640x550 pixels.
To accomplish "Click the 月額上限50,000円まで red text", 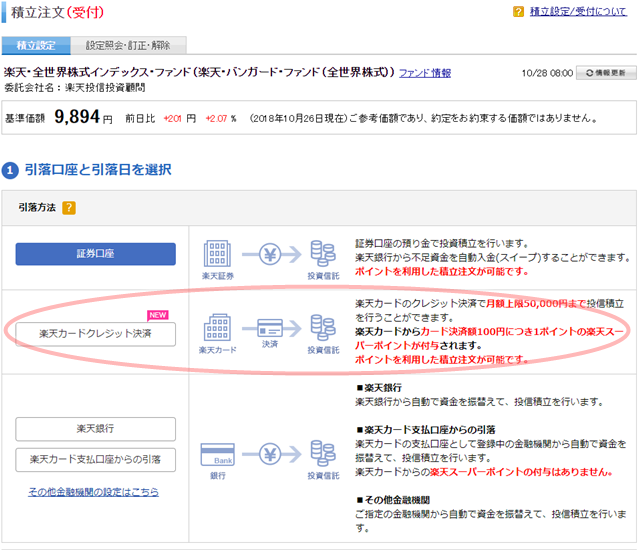I will [536, 304].
